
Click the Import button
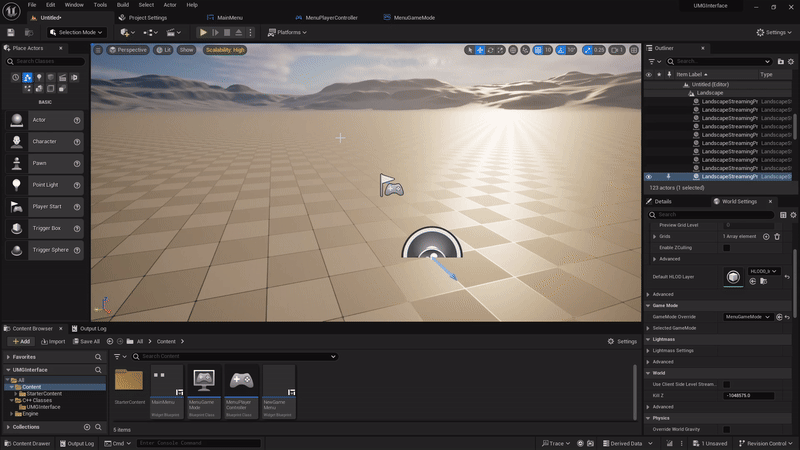(x=53, y=341)
